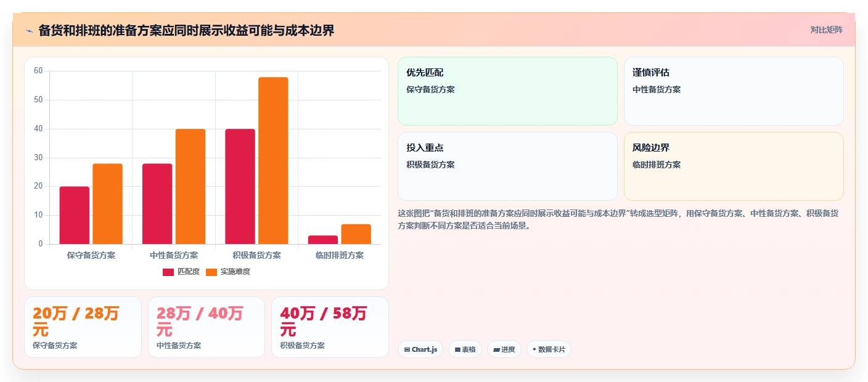Toggle the 实施难度 legend orange swatch
Image resolution: width=868 pixels, height=382 pixels.
211,272
